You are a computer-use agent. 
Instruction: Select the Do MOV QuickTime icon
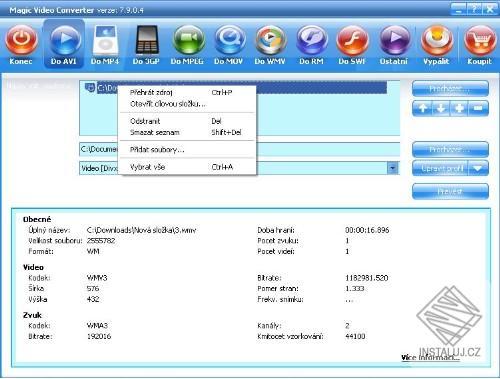pyautogui.click(x=229, y=41)
